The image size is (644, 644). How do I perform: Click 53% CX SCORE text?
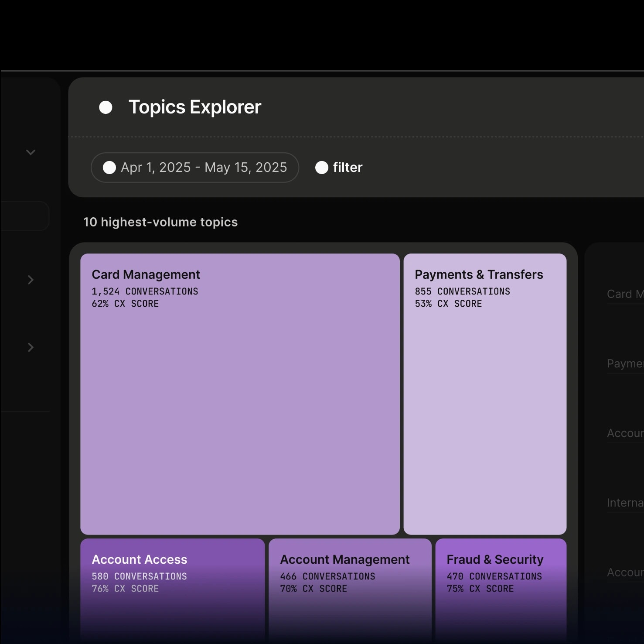448,304
